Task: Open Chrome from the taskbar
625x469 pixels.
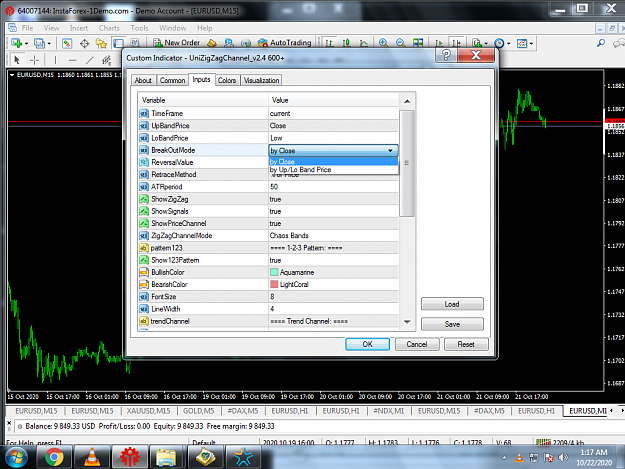Action: click(54, 457)
